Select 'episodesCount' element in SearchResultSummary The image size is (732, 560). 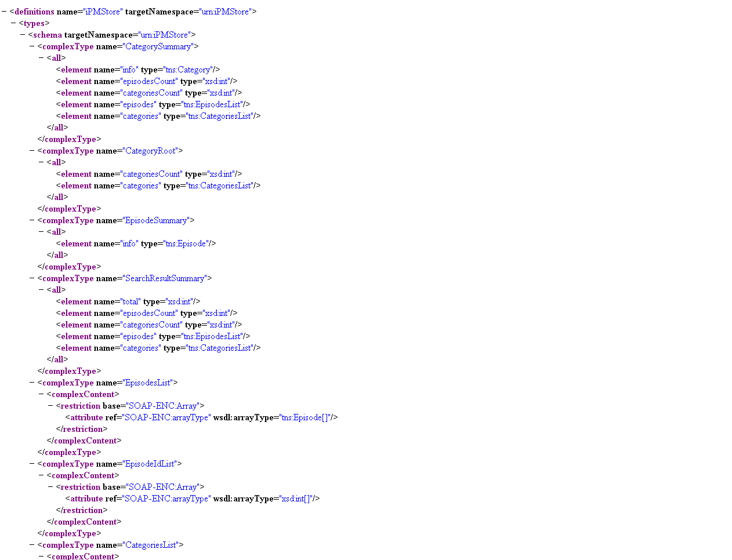[147, 313]
